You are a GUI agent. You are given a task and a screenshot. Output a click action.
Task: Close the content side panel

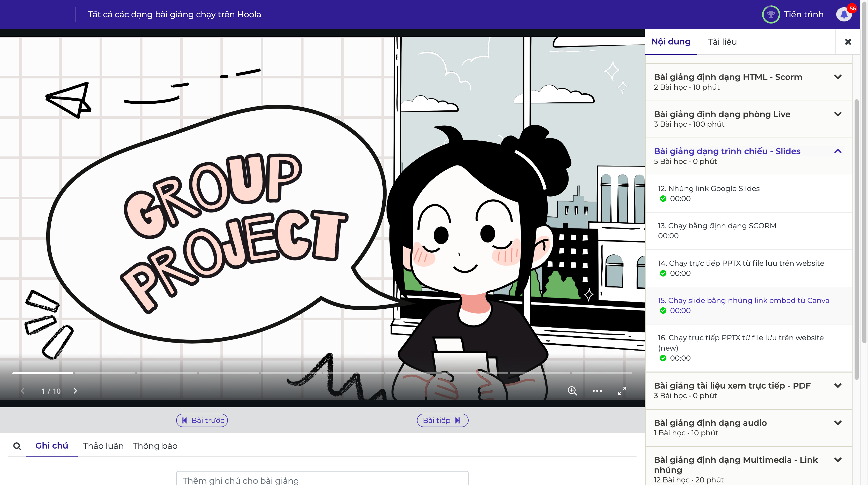[x=848, y=42]
